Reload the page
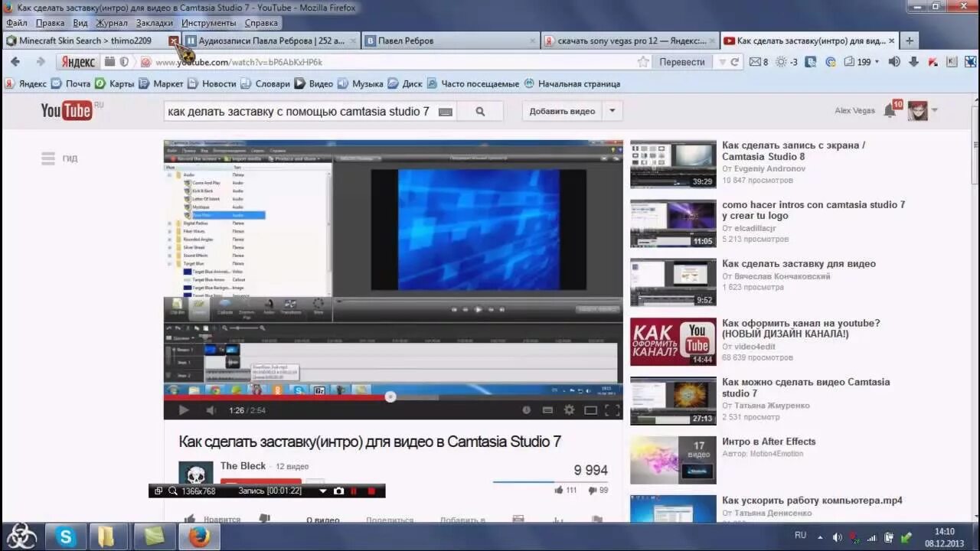Viewport: 980px width, 551px height. pos(735,62)
